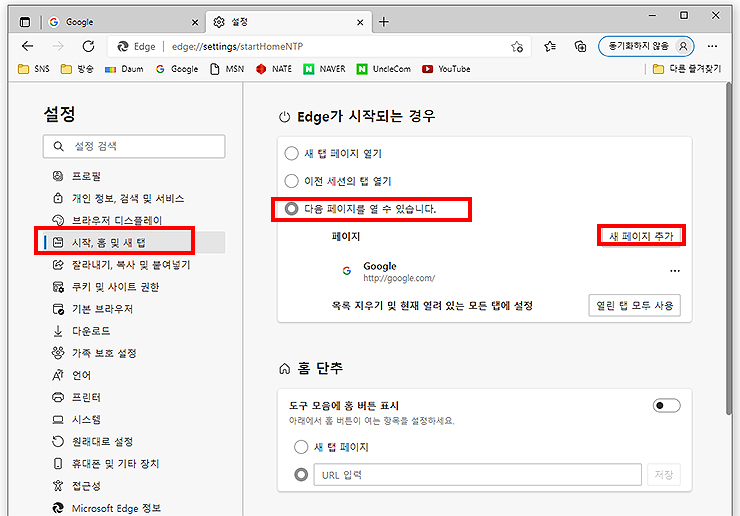Open more options for Google start page
Image resolution: width=740 pixels, height=516 pixels.
pos(675,271)
